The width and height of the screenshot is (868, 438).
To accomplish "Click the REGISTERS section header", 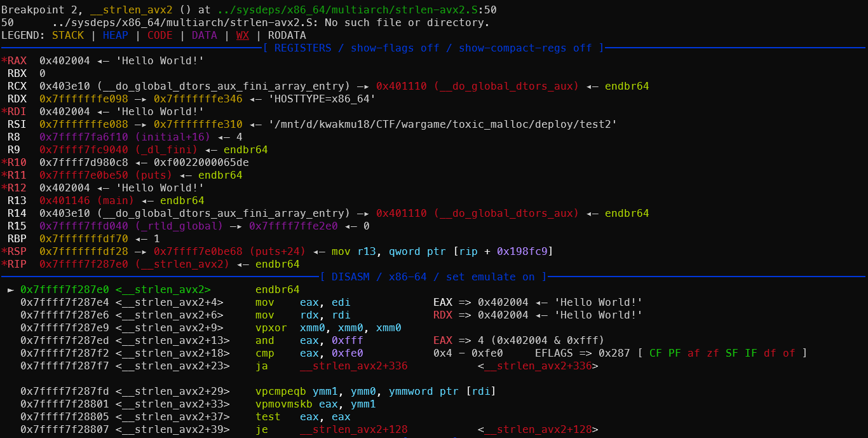I will [433, 48].
